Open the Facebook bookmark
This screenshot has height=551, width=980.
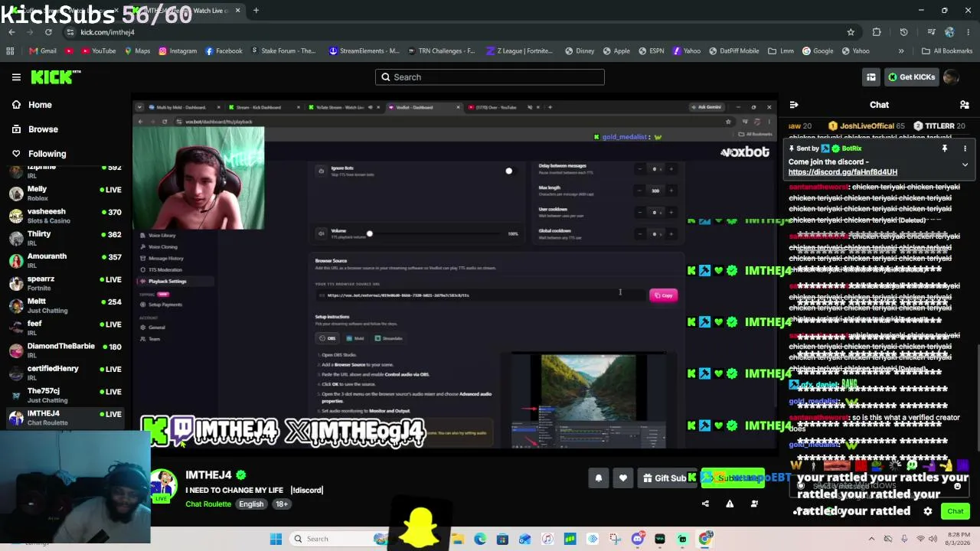pos(224,51)
